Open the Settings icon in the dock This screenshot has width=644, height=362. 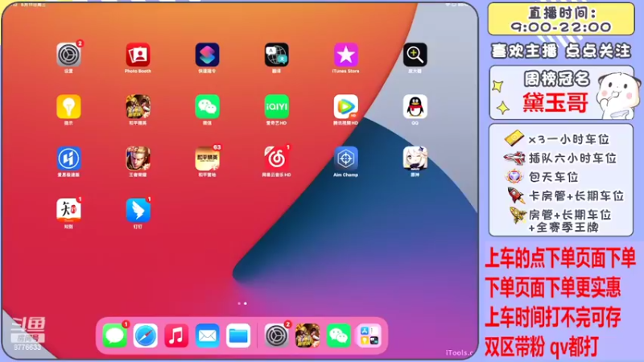pos(276,335)
